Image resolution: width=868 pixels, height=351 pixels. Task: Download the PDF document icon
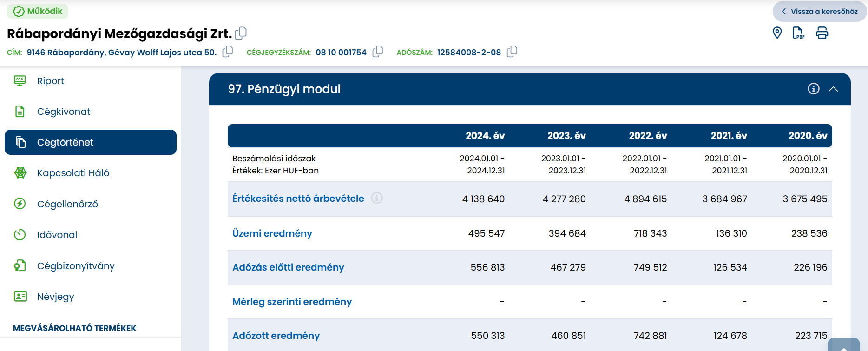798,33
